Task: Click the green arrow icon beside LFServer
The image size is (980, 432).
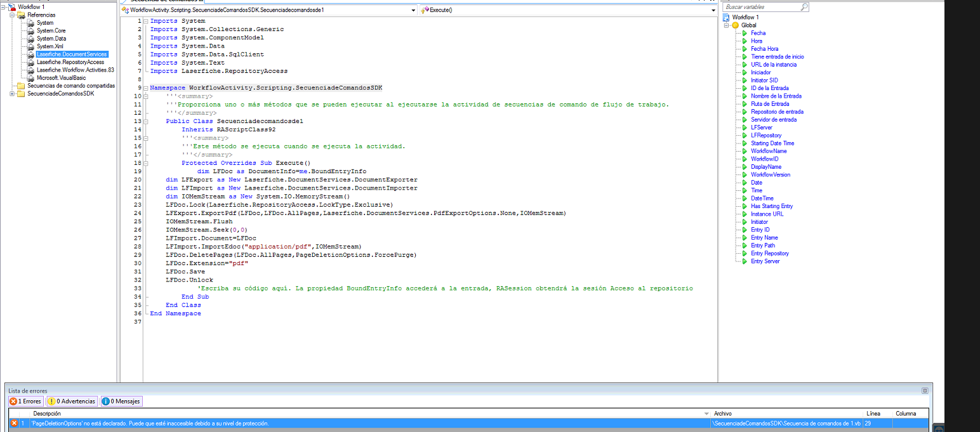Action: 745,128
